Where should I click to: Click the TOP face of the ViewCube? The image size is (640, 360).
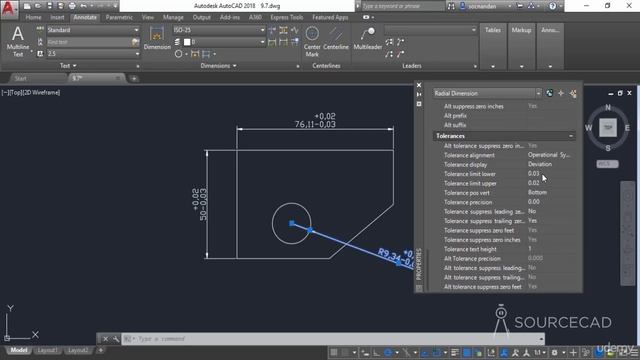point(608,128)
